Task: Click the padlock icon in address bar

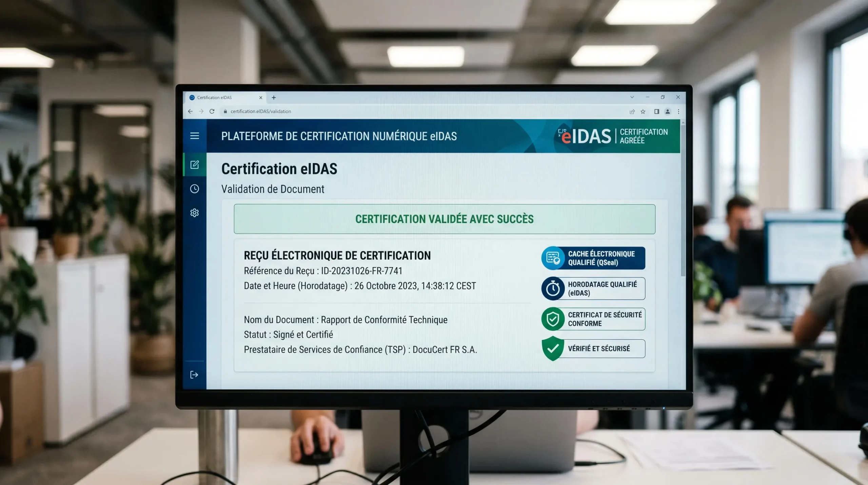Action: click(225, 111)
